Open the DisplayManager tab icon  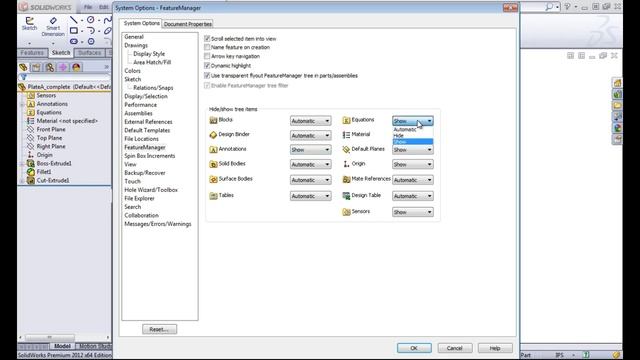(76, 67)
